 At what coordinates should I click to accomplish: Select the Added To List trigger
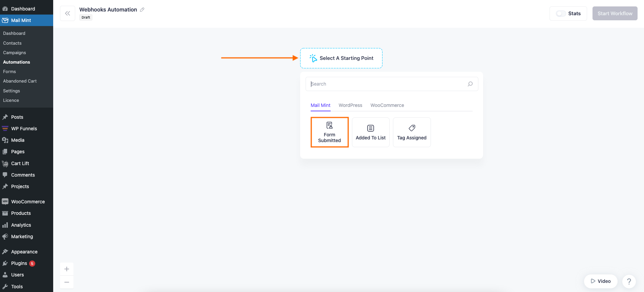[x=371, y=132]
